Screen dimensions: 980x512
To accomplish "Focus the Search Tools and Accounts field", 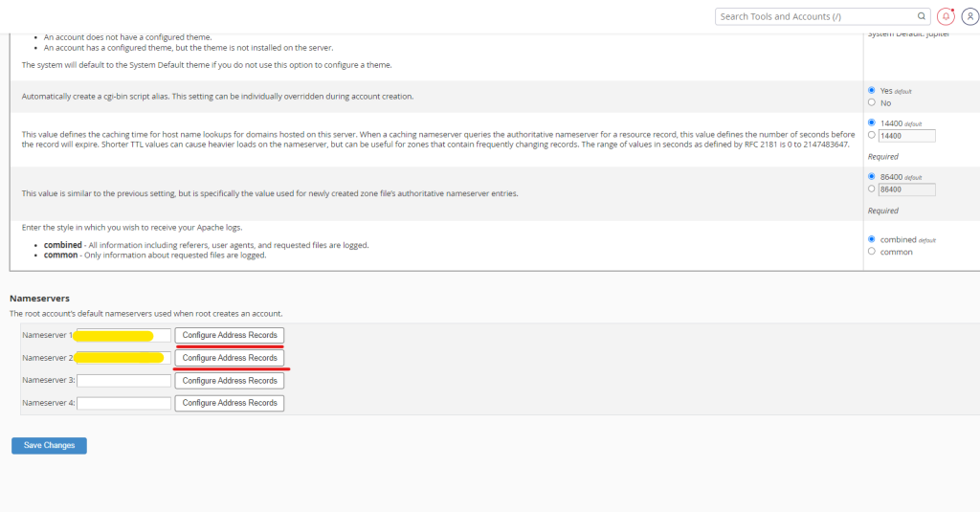I will (813, 16).
